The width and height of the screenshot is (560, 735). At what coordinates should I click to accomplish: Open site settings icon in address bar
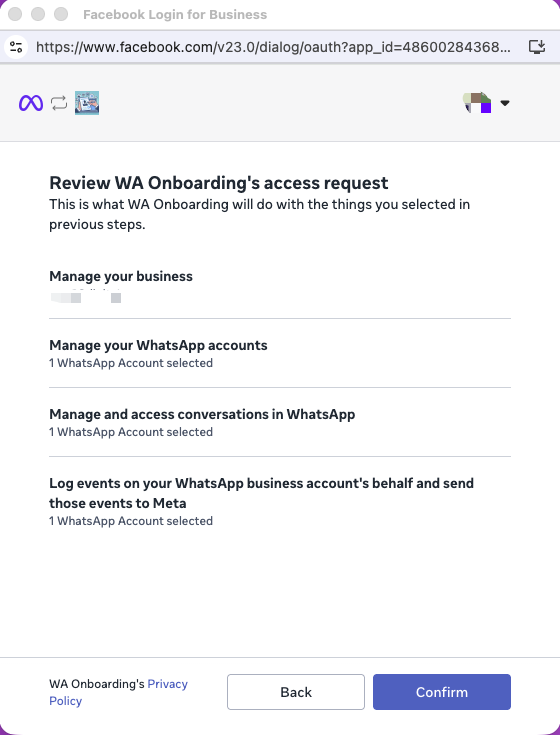pyautogui.click(x=16, y=47)
